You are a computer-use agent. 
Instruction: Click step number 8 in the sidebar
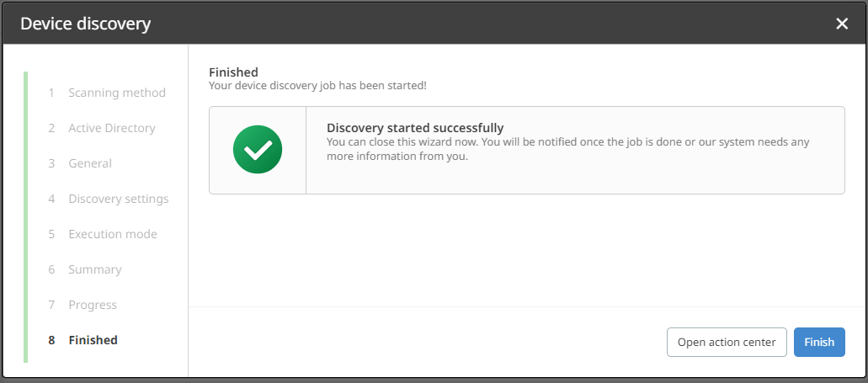(51, 340)
